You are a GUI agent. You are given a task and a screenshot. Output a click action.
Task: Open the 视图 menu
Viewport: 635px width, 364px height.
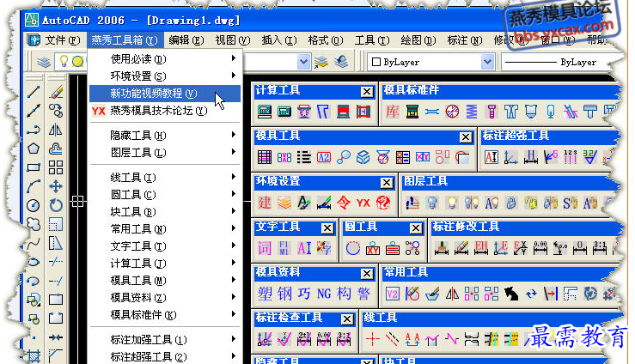[x=233, y=40]
